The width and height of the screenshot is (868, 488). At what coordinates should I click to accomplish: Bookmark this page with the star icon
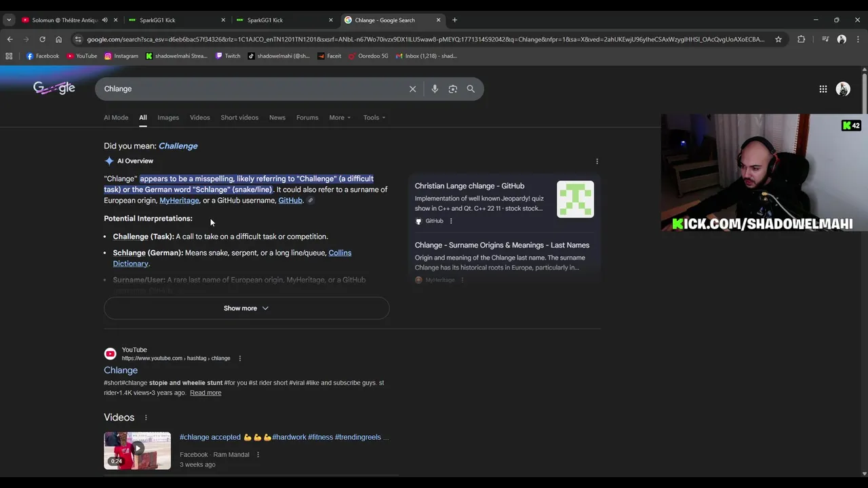(778, 39)
